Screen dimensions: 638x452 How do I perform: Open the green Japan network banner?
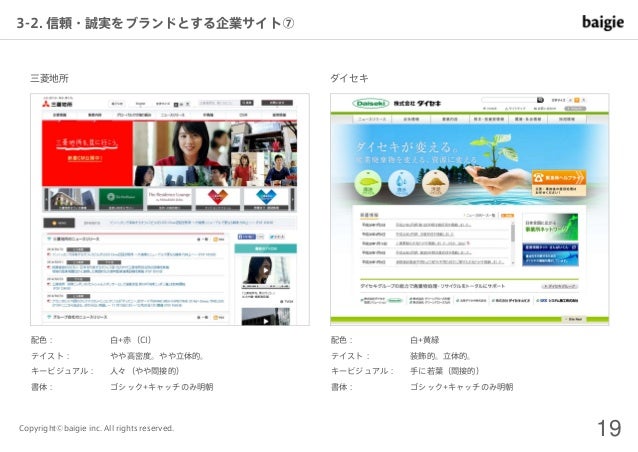[550, 227]
